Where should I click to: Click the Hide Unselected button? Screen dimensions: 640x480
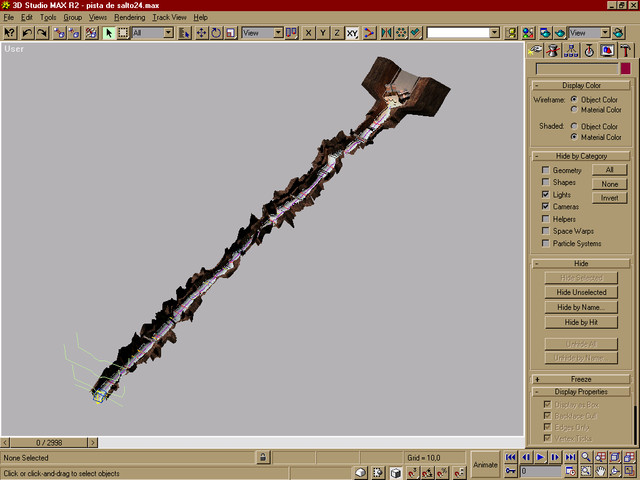click(581, 292)
